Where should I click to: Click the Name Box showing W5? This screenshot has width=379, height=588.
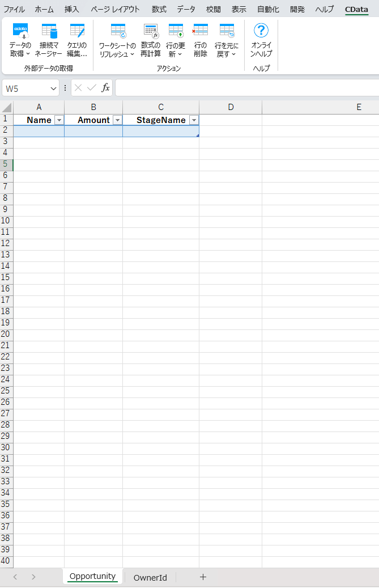tap(25, 88)
